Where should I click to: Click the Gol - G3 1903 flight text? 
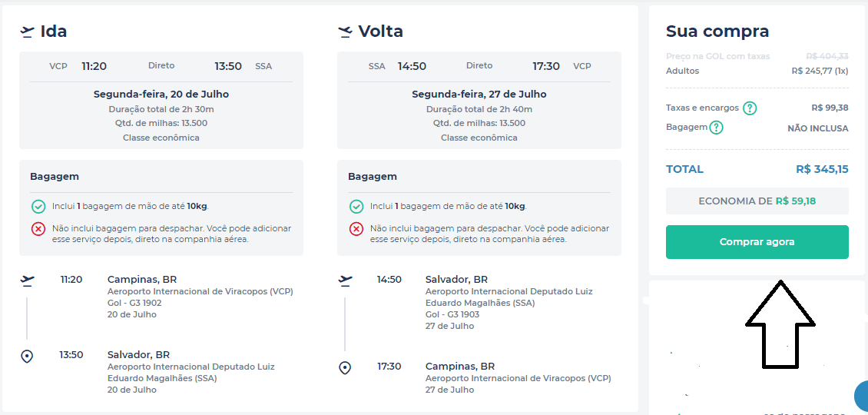click(452, 315)
